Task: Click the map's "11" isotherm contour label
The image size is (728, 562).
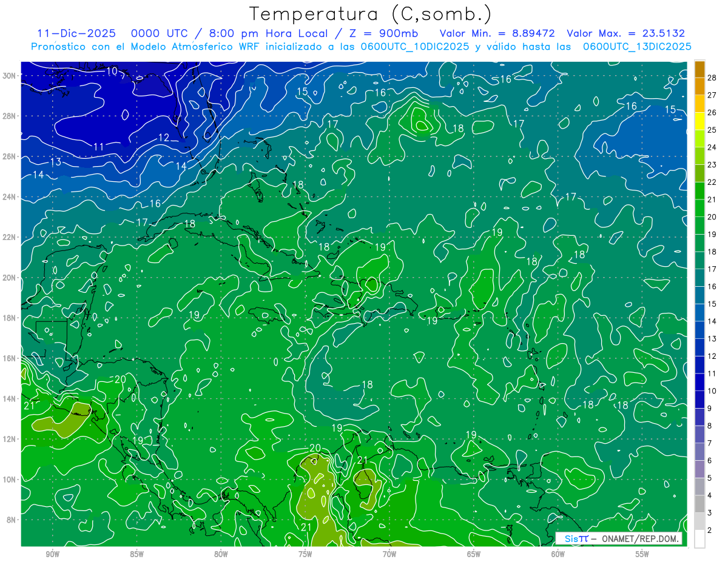Action: click(98, 146)
